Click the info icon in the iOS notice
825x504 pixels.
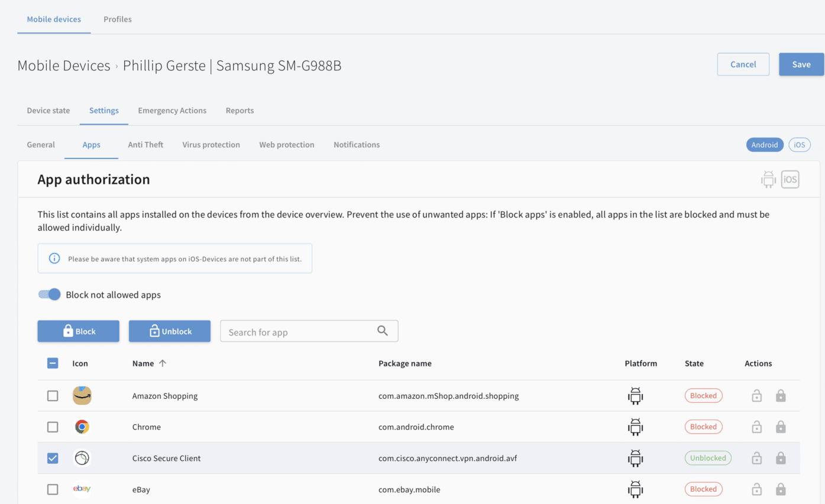point(54,258)
